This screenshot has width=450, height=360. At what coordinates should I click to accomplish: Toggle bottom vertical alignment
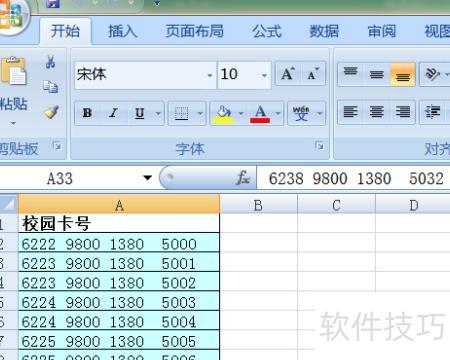point(403,74)
